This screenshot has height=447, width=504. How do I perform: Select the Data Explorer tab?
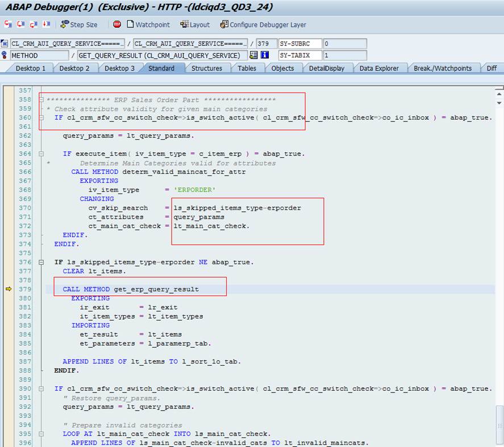(x=379, y=68)
